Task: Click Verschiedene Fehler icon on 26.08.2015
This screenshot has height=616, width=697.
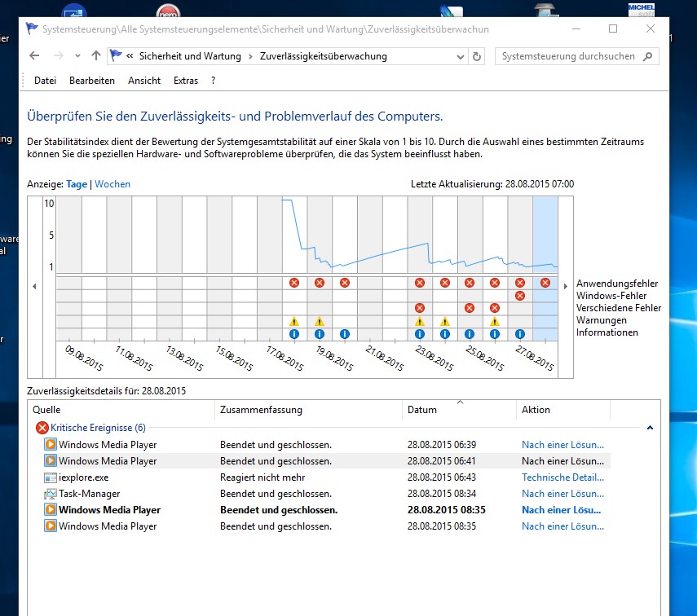Action: click(495, 308)
